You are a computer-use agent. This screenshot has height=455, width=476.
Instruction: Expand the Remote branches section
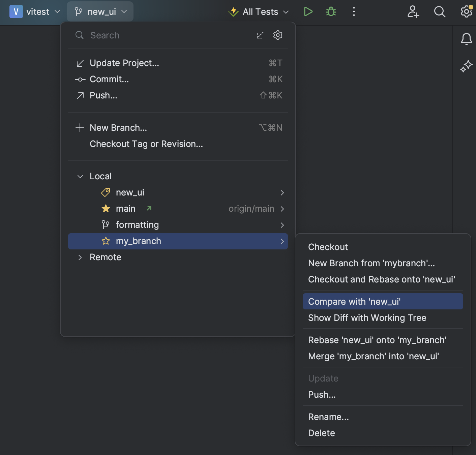(80, 257)
